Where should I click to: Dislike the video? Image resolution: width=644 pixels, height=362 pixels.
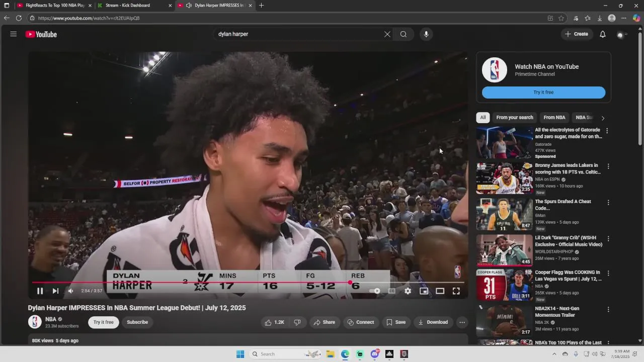pos(297,322)
